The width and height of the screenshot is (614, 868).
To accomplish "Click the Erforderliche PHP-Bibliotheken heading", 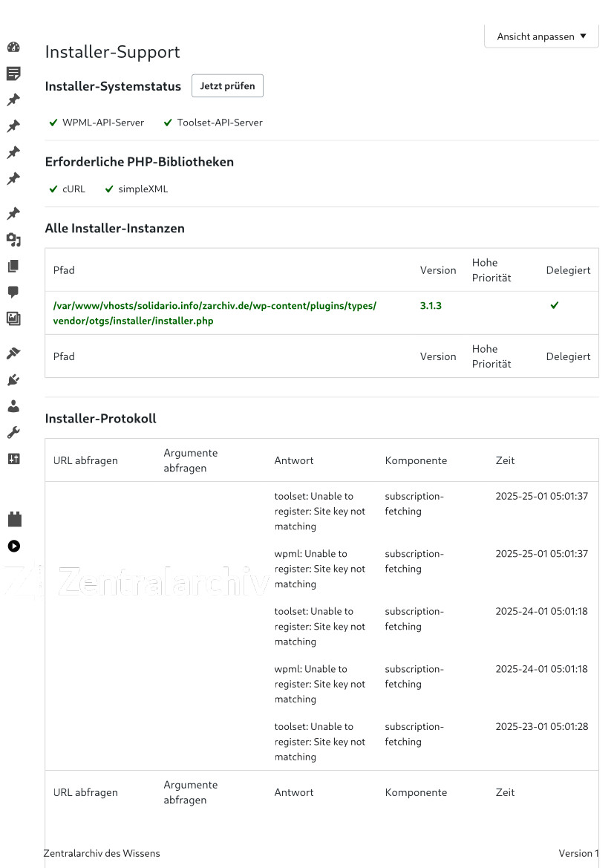I will [140, 162].
